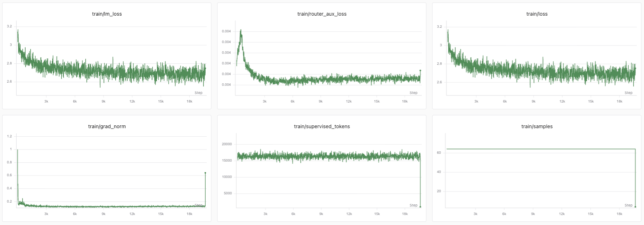Click the 15k x-axis tick in train/samples

pyautogui.click(x=591, y=214)
